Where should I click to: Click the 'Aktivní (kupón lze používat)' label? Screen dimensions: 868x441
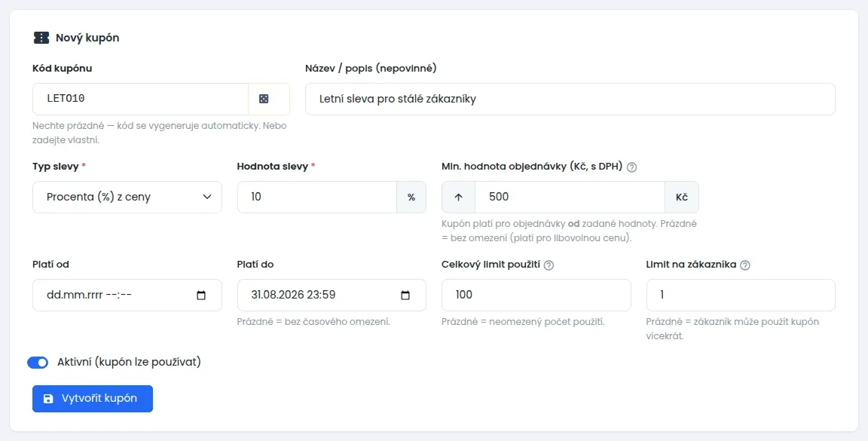(129, 363)
